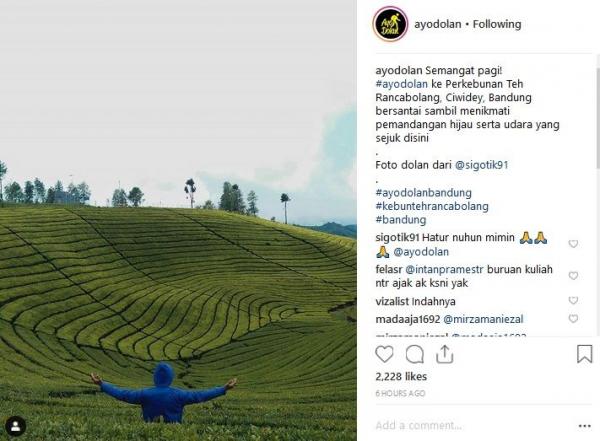Open the @intanpramestr mention

pos(444,270)
